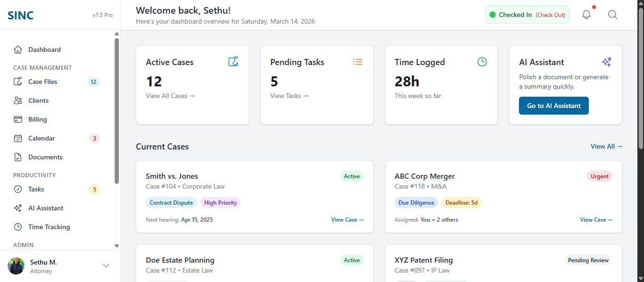Click the Go to AI Assistant button
This screenshot has height=282, width=644.
point(553,106)
